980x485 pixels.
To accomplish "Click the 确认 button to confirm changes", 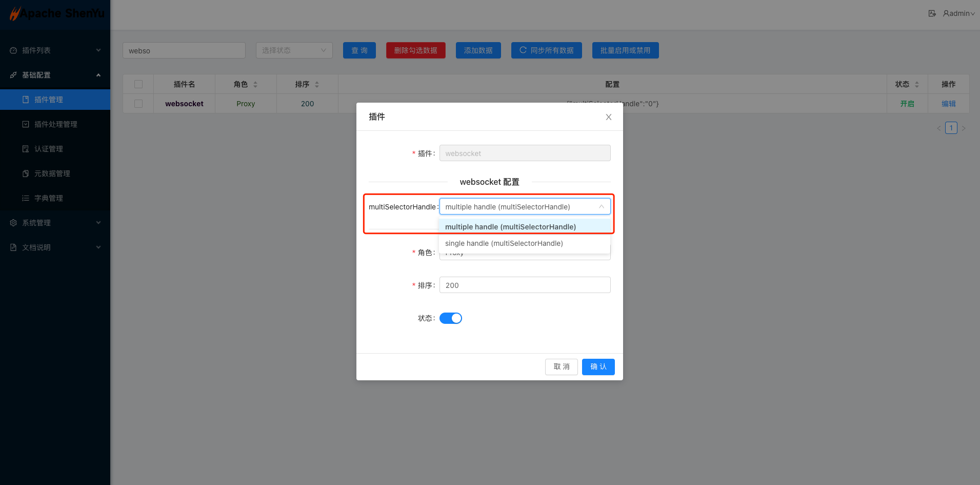I will [x=598, y=366].
